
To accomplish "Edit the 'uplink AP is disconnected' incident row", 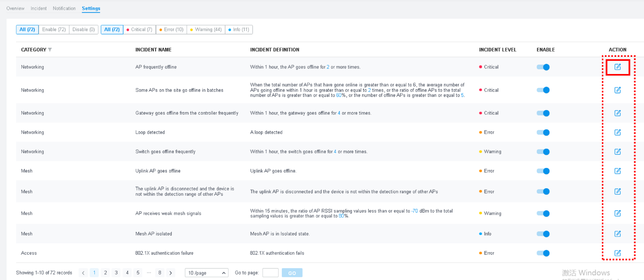I will 618,191.
